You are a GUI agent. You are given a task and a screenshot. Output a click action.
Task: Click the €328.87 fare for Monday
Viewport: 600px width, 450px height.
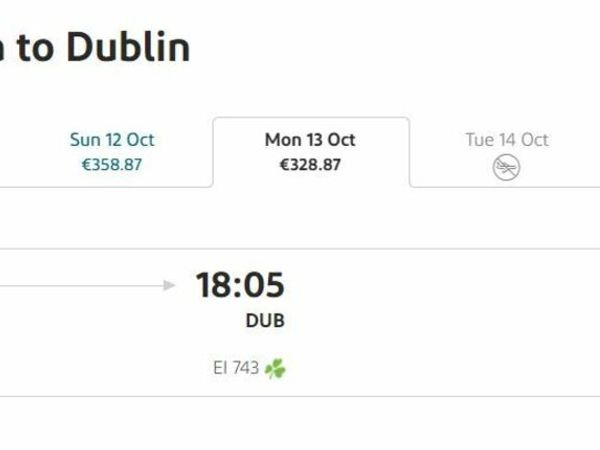coord(310,165)
